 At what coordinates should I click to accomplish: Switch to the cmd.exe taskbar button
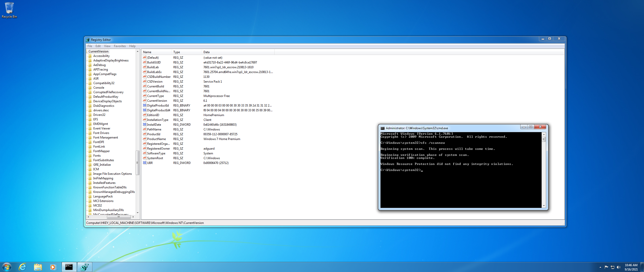click(x=69, y=267)
